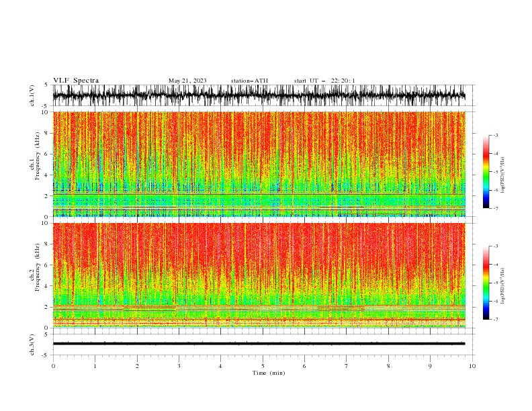Image resolution: width=532 pixels, height=411 pixels.
Task: Click the ch.3 flat waveform trace
Action: pos(259,344)
